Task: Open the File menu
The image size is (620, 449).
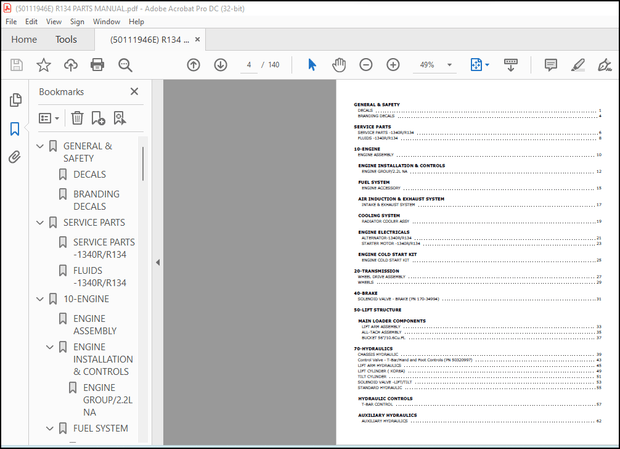Action: point(11,22)
